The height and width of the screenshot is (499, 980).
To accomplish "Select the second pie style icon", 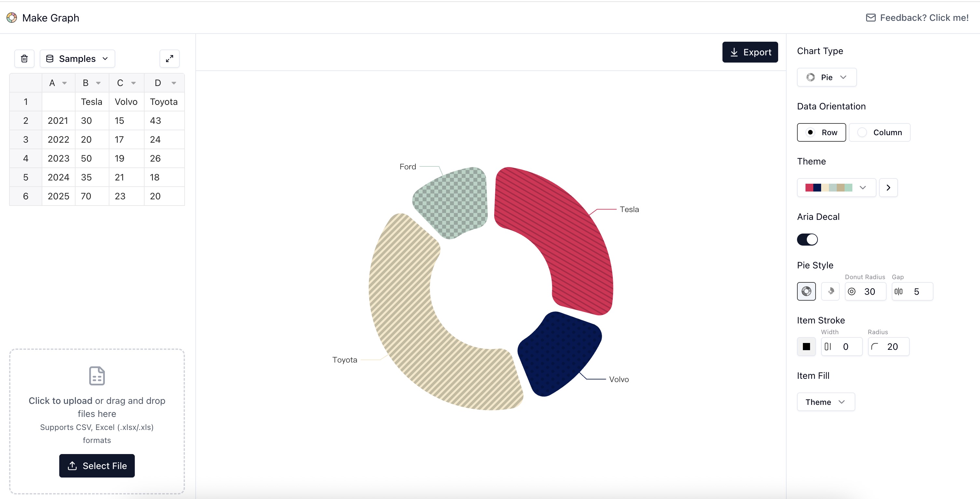I will (x=831, y=291).
